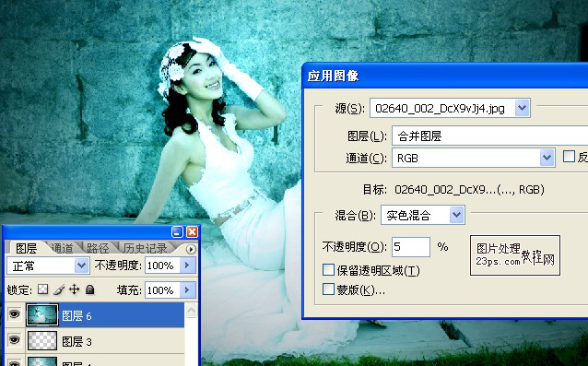Screen dimensions: 588x366
Task: Click the layer 不透明度 100% field
Action: 162,266
